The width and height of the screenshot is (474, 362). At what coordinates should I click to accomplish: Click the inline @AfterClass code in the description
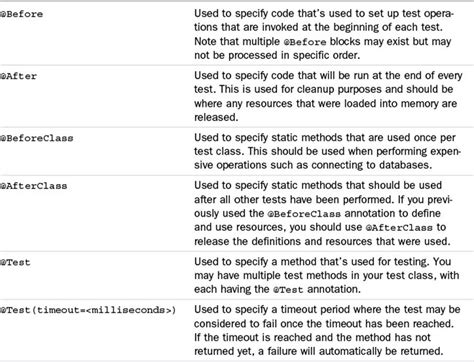pyautogui.click(x=399, y=228)
